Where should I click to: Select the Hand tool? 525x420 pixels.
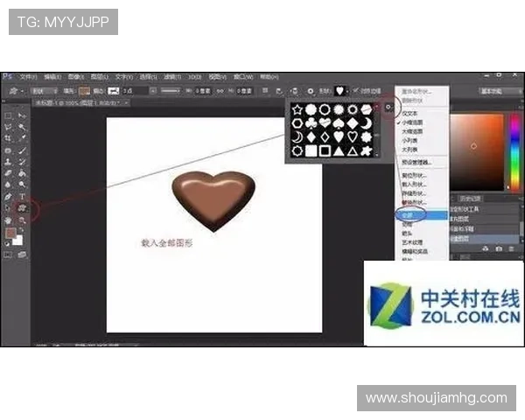pyautogui.click(x=8, y=220)
